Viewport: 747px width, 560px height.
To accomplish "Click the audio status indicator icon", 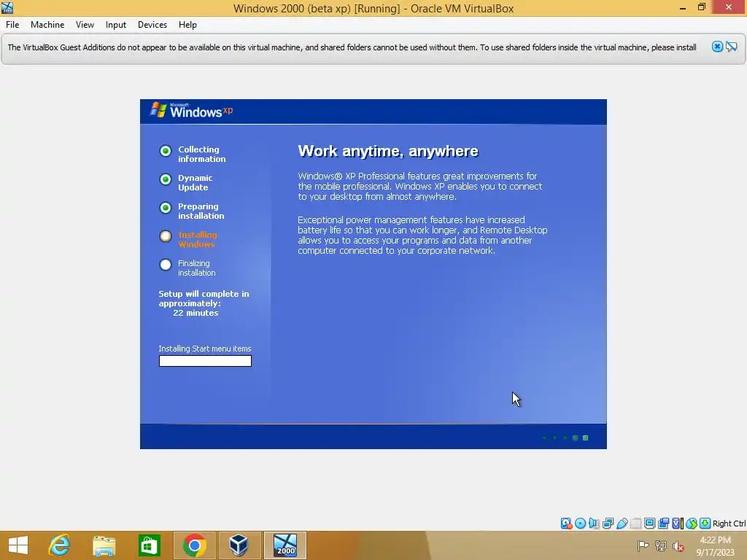I will [594, 524].
